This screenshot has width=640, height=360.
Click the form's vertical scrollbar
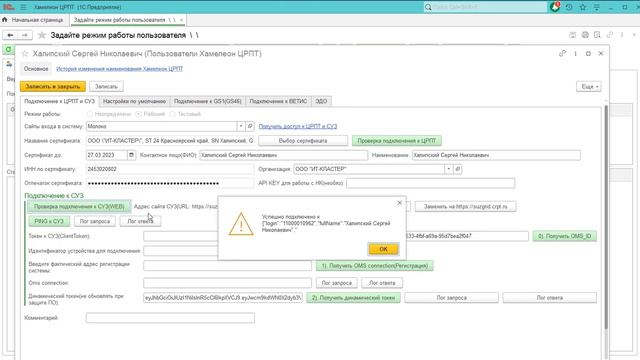pyautogui.click(x=606, y=216)
